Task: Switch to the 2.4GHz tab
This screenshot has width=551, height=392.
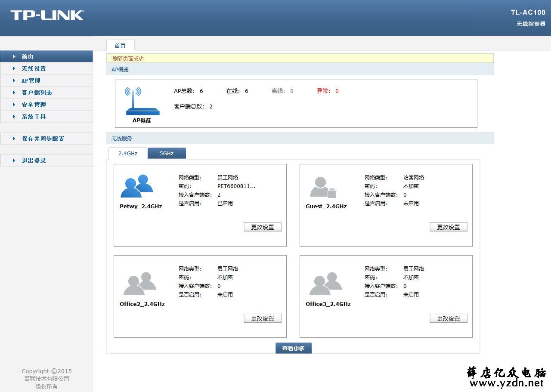Action: coord(128,153)
